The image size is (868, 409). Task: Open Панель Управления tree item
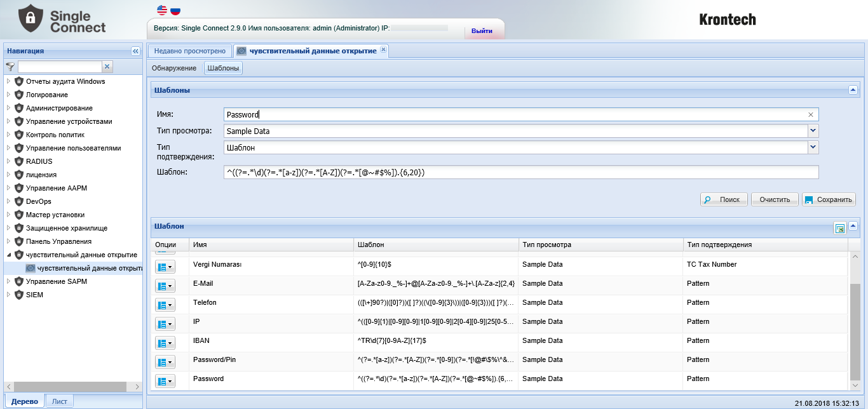[58, 241]
